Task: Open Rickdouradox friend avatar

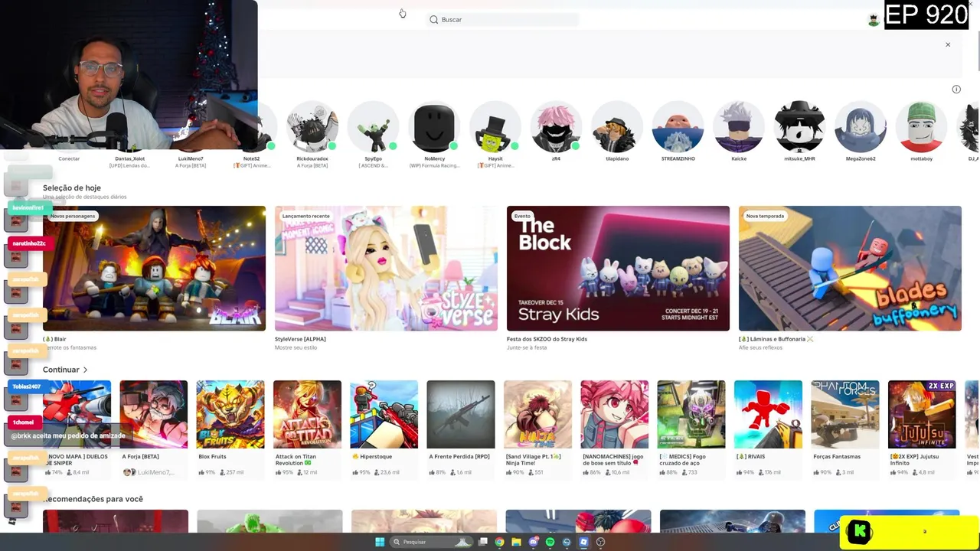Action: [312, 127]
